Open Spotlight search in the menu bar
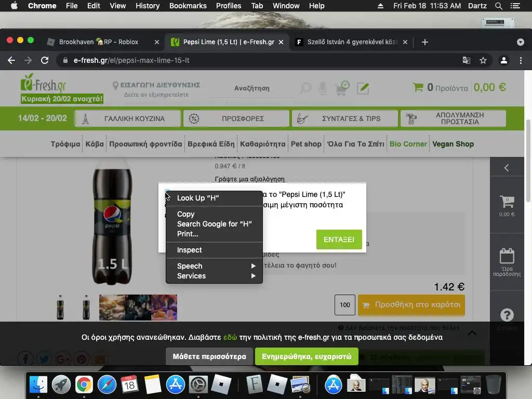Image resolution: width=532 pixels, height=399 pixels. coord(498,6)
